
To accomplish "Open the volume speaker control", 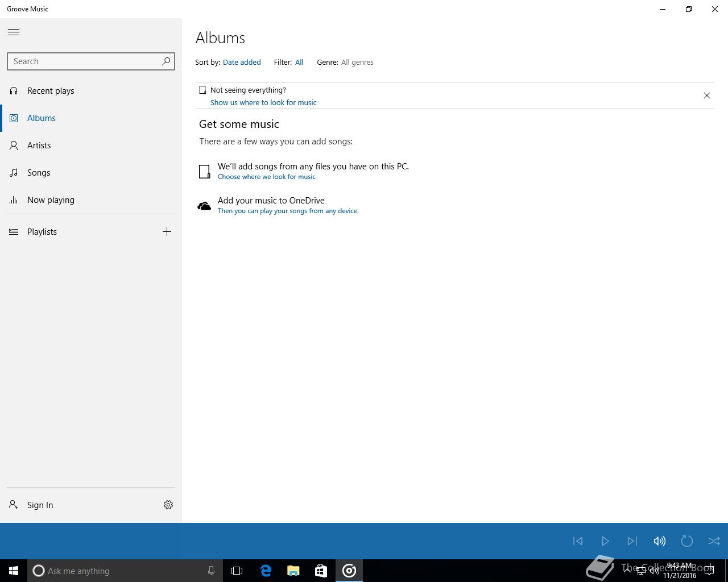I will 660,541.
